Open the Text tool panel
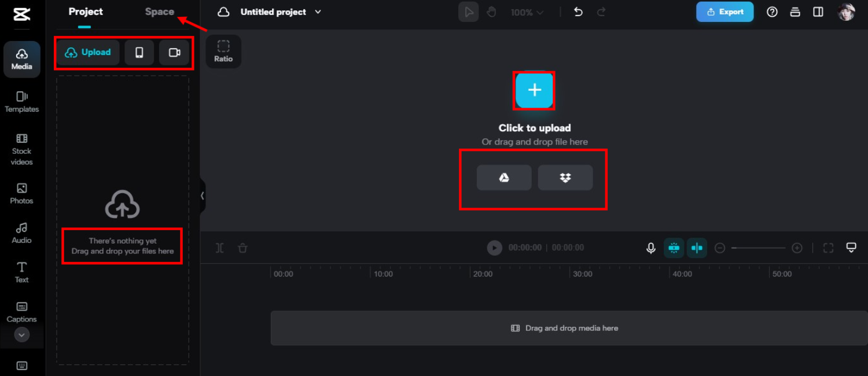868x376 pixels. tap(21, 272)
